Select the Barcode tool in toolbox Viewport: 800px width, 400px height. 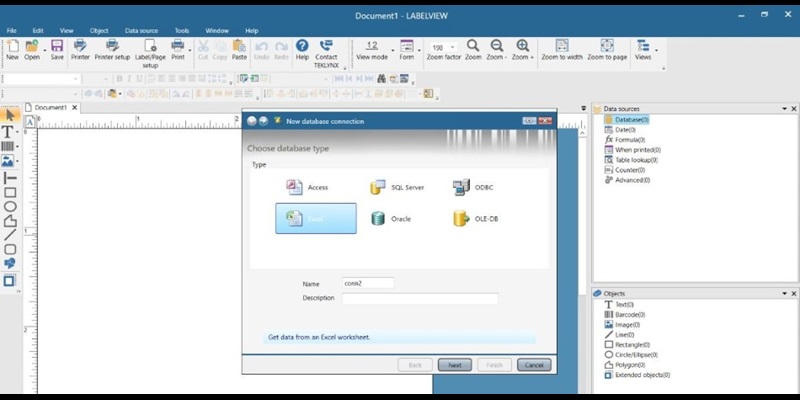(x=8, y=146)
